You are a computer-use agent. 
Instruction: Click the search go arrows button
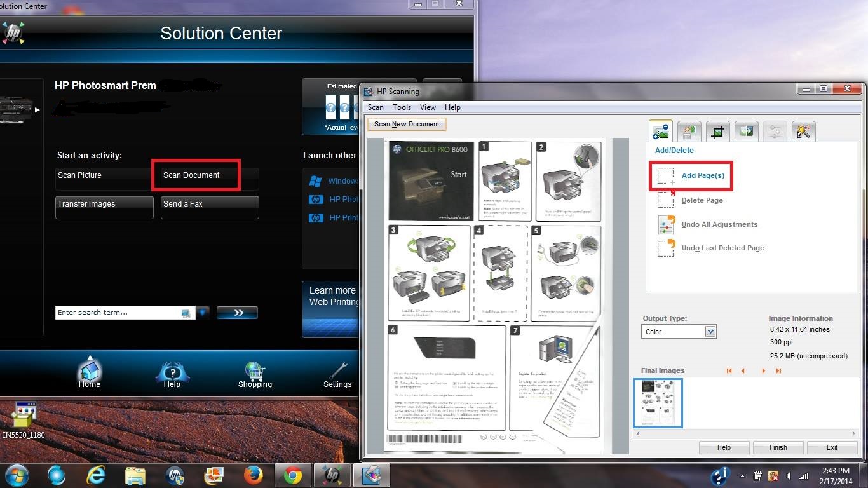(237, 313)
